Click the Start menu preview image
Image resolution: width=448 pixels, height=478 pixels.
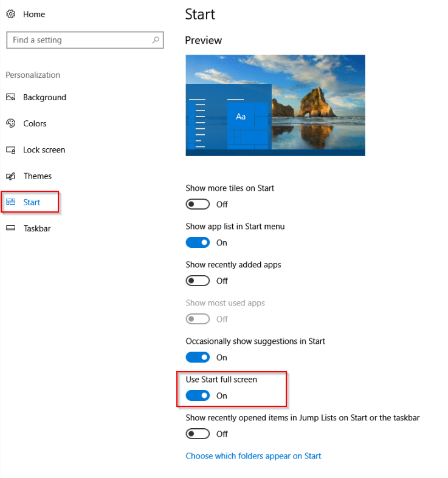coord(275,106)
